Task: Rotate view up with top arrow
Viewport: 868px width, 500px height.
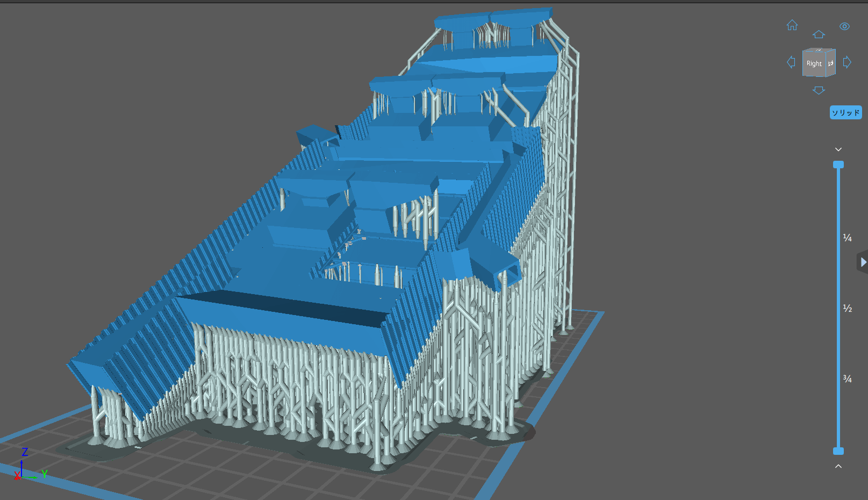Action: (819, 34)
